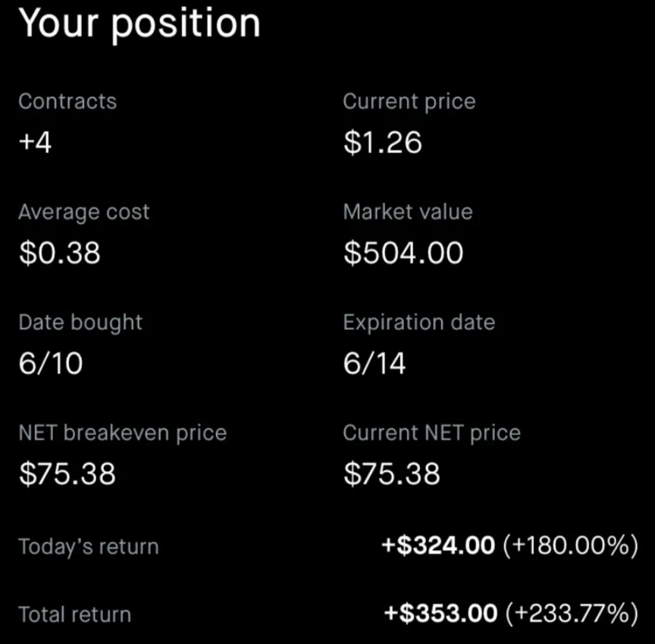The height and width of the screenshot is (644, 655).
Task: Tap the Today's return label
Action: (88, 547)
